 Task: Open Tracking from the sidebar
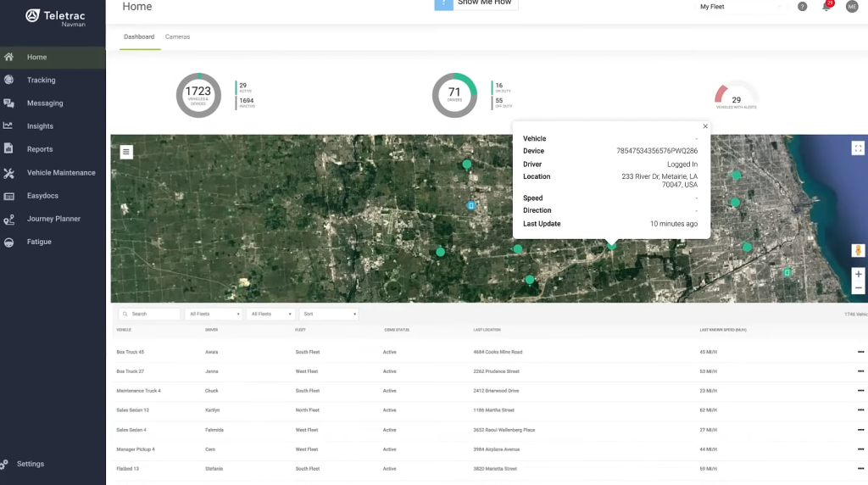[x=41, y=81]
